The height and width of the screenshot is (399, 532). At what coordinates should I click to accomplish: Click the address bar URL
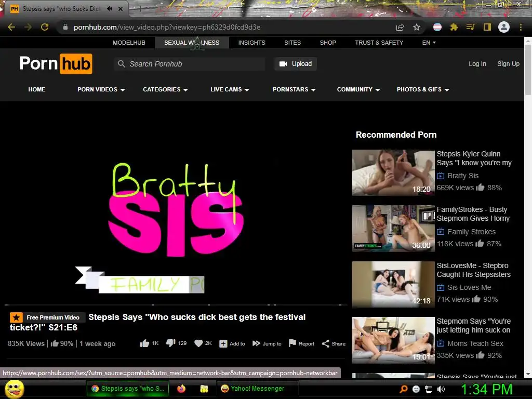pos(167,27)
